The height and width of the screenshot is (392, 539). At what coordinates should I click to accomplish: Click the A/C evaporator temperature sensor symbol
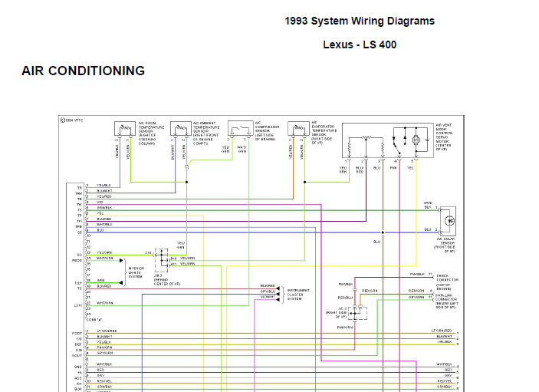point(298,129)
